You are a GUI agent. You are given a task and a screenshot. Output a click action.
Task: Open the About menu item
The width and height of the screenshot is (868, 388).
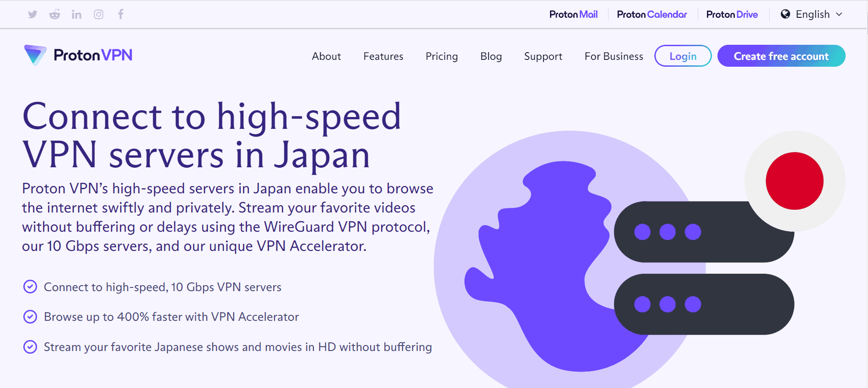[x=326, y=56]
